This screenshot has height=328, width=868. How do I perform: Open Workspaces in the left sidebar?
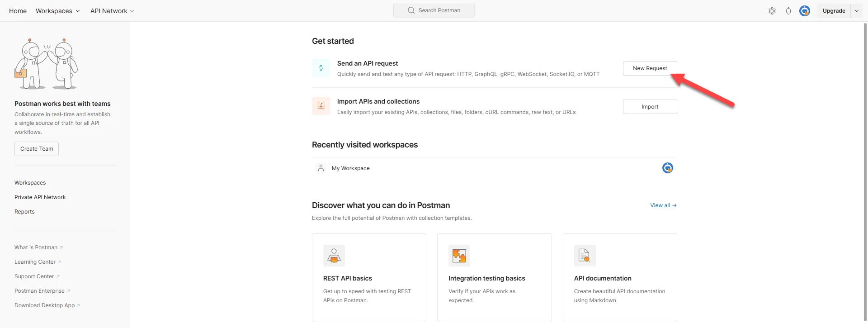[30, 183]
